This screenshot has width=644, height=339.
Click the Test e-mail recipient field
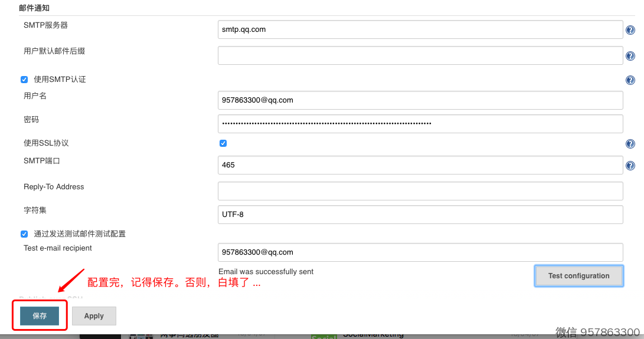(x=420, y=252)
